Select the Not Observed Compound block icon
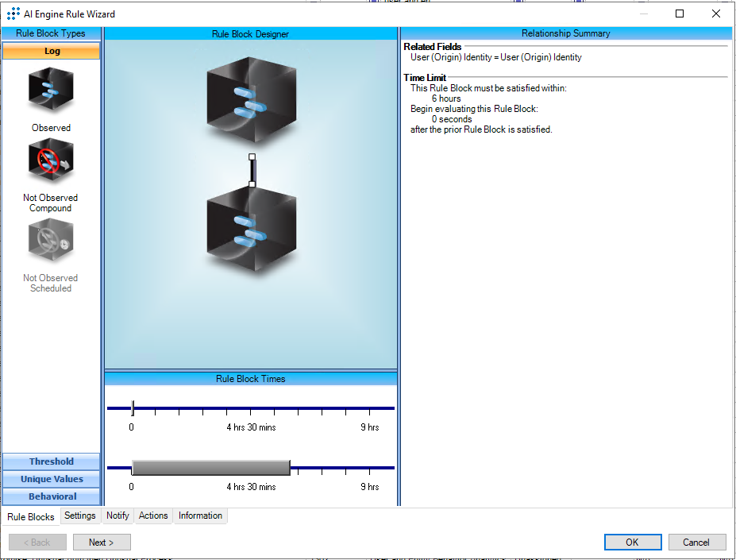The height and width of the screenshot is (560, 736). pyautogui.click(x=51, y=161)
